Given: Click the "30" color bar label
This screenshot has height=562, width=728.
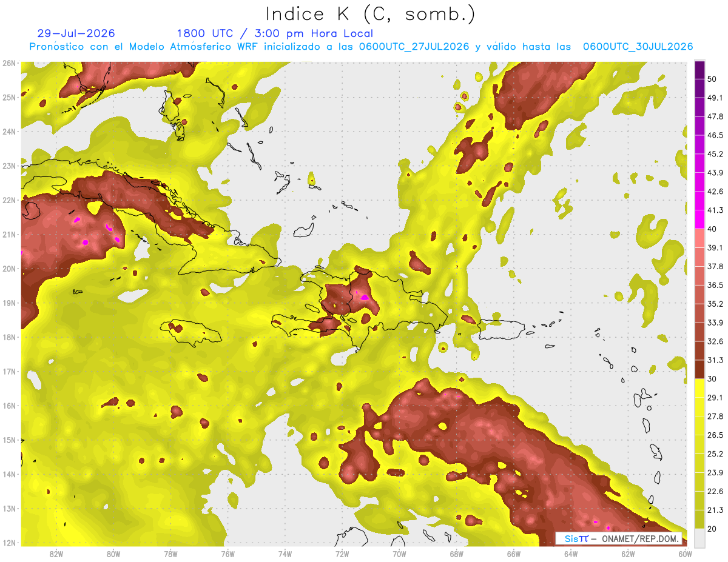Looking at the screenshot, I should pos(713,379).
